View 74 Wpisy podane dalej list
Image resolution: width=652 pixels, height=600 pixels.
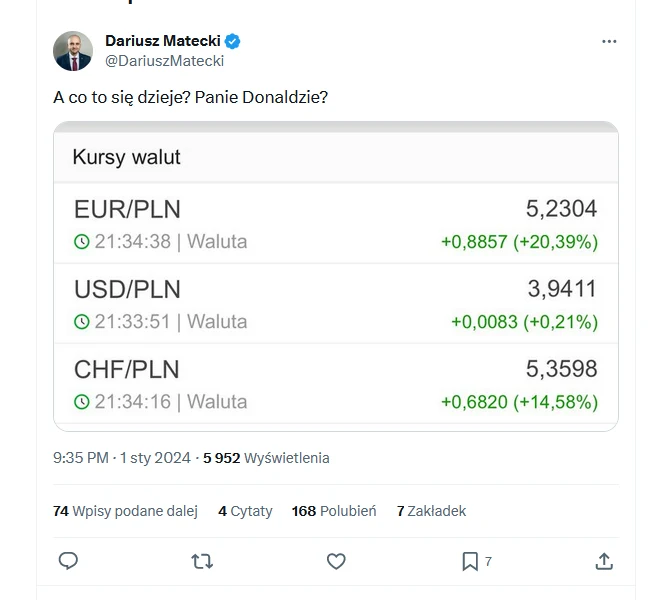pos(125,511)
